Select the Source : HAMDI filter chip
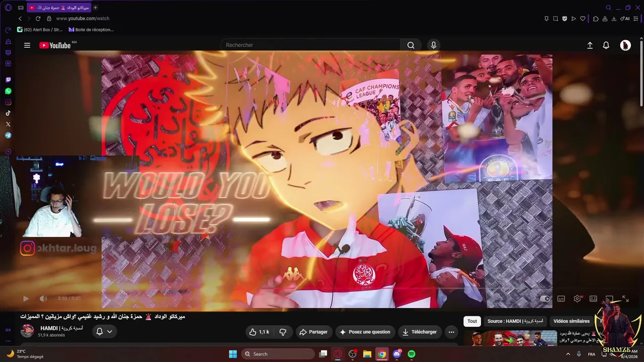Image resolution: width=644 pixels, height=362 pixels. point(515,321)
